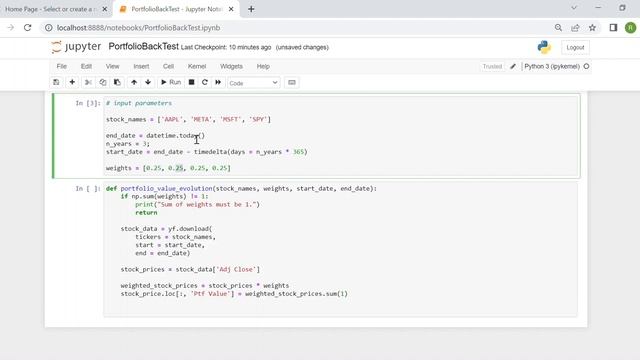640x360 pixels.
Task: Open the Edit menu
Action: click(x=86, y=66)
